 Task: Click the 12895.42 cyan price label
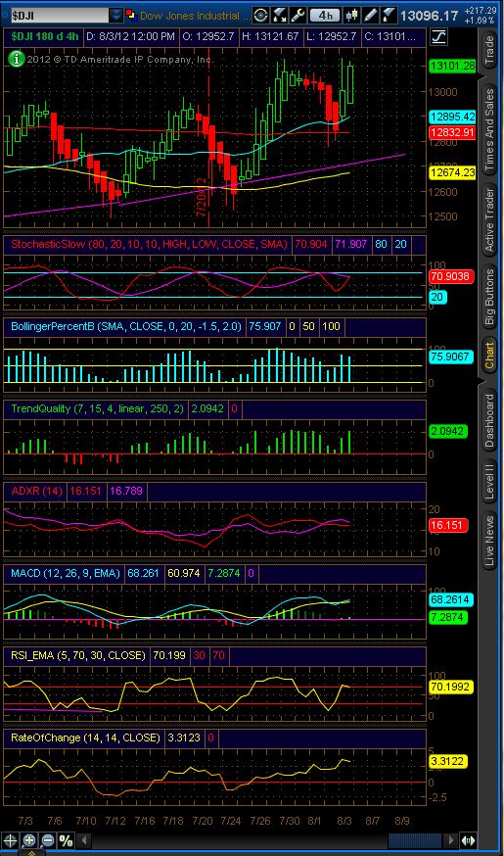[452, 117]
